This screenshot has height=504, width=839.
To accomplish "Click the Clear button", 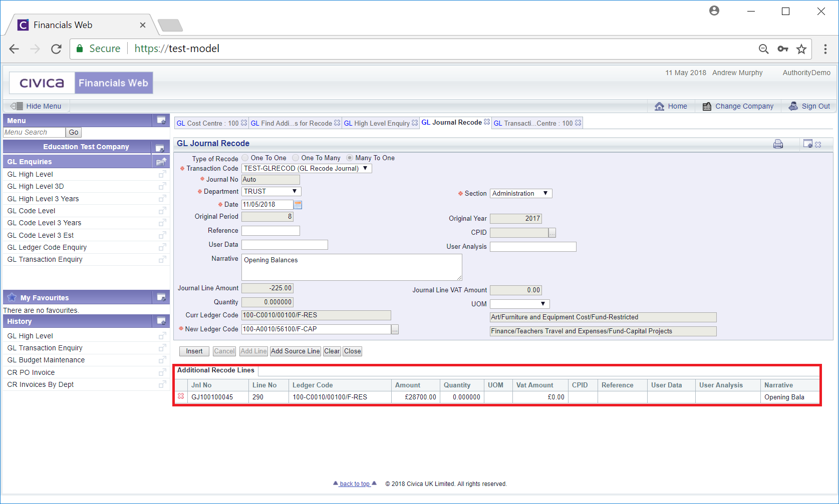I will tap(332, 351).
